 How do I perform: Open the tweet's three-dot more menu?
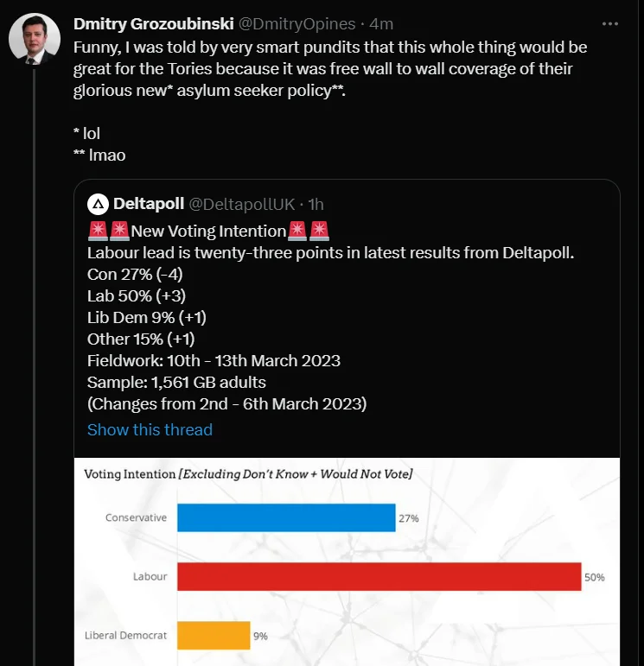pos(610,24)
